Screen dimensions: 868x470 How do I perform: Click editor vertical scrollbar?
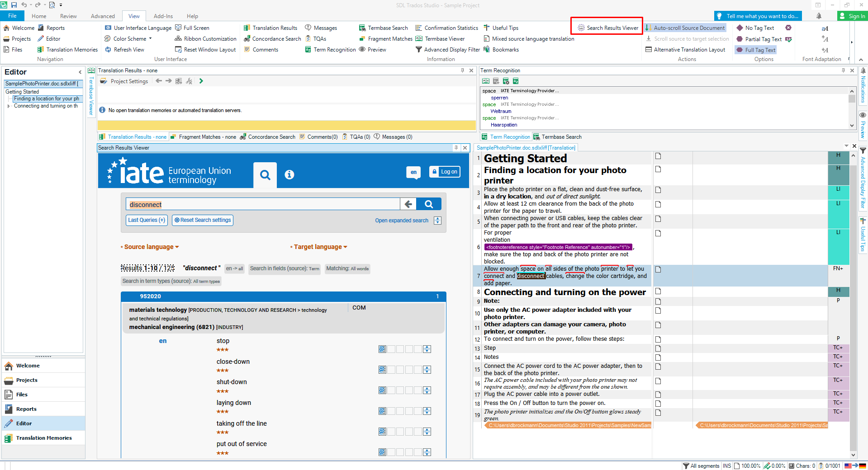[x=853, y=305]
